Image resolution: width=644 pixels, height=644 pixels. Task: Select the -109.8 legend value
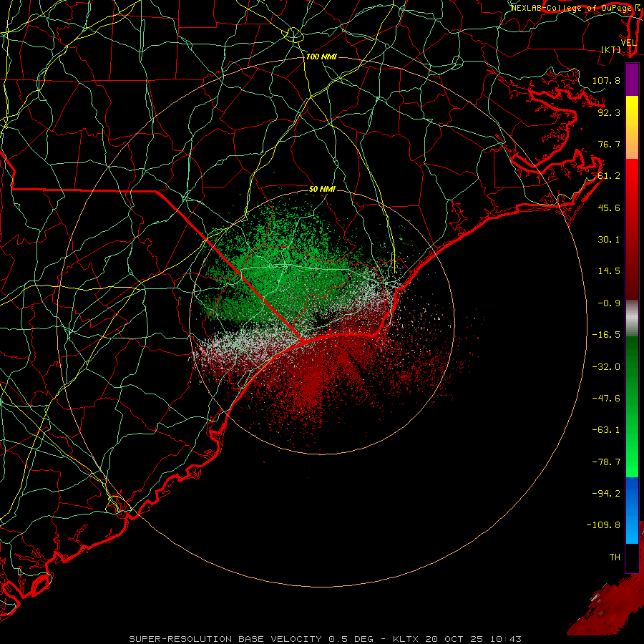(x=603, y=525)
